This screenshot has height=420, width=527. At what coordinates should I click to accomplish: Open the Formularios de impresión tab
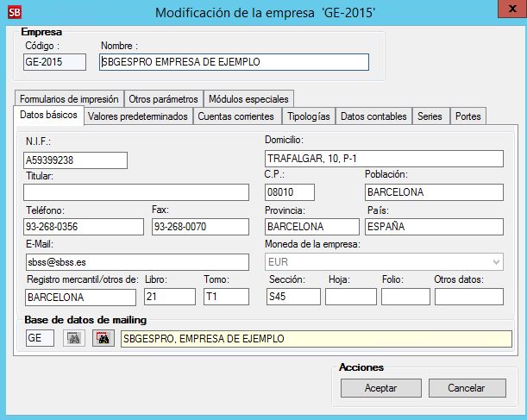click(x=69, y=99)
